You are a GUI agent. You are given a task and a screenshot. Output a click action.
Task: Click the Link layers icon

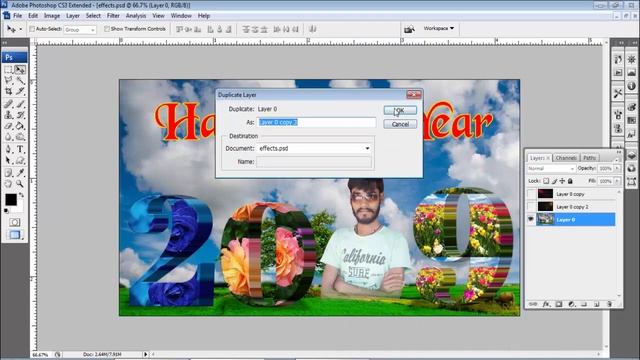pos(533,304)
